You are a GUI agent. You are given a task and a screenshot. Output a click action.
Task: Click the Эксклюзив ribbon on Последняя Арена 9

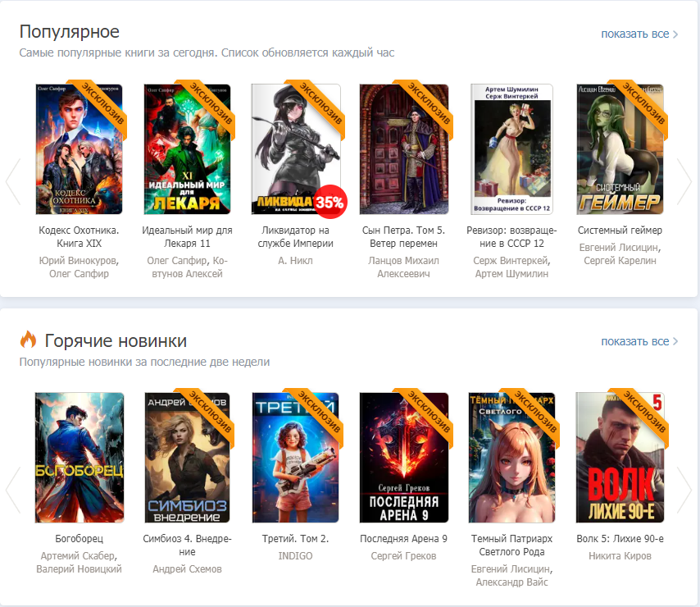(x=429, y=413)
